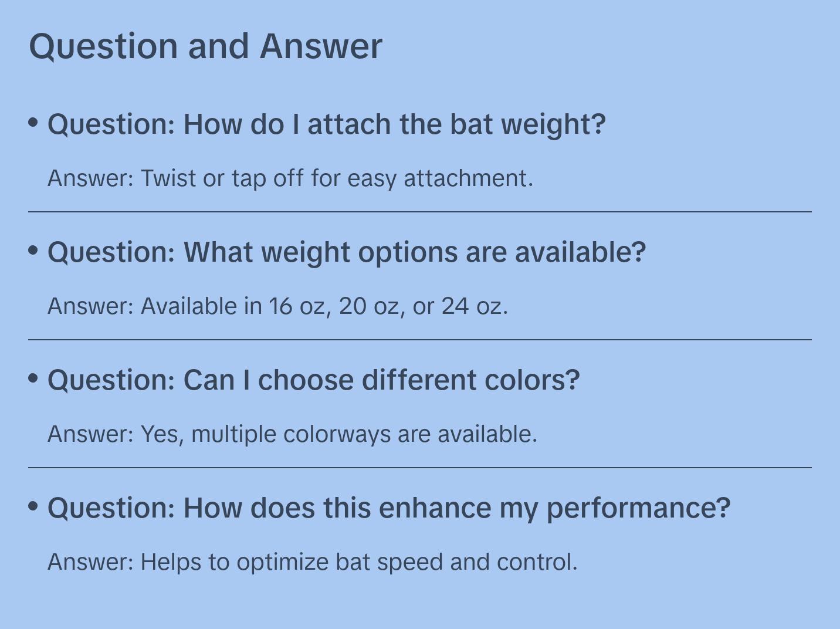
Task: Click the "Twist or tap off" answer text
Action: click(x=290, y=178)
